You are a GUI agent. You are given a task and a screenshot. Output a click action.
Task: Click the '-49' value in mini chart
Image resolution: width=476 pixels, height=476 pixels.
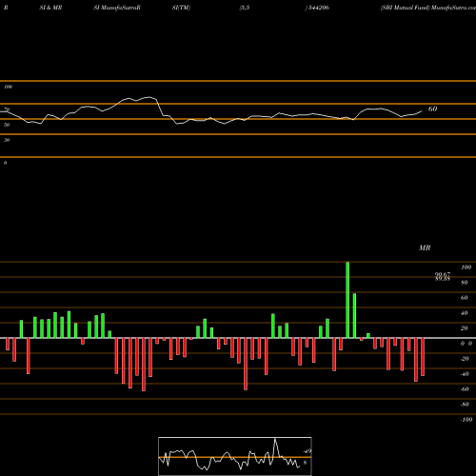tap(307, 451)
